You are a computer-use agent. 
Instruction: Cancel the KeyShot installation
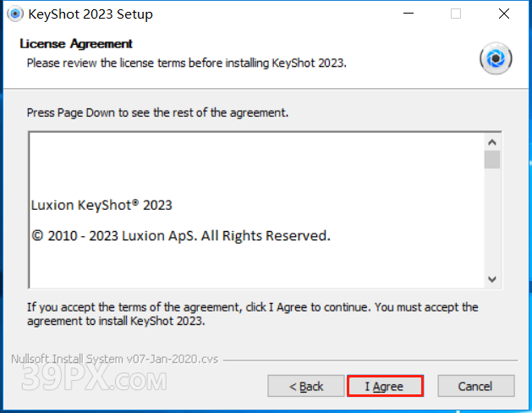pos(474,386)
